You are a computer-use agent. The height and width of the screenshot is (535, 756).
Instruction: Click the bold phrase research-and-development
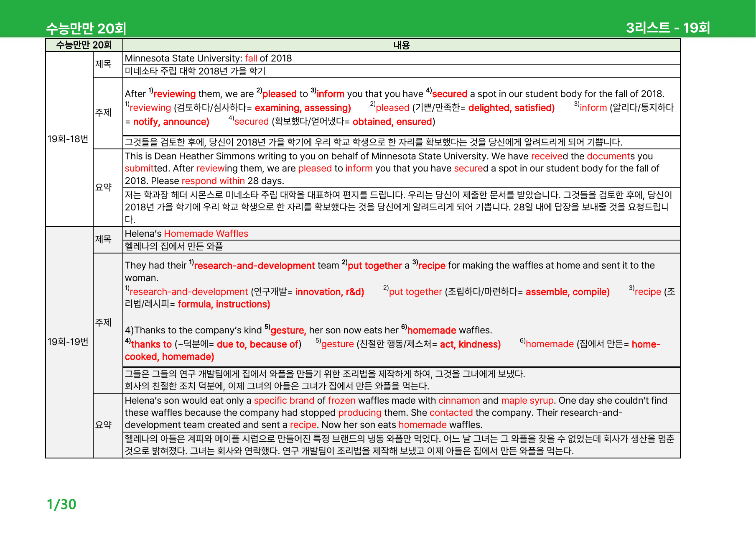(255, 266)
